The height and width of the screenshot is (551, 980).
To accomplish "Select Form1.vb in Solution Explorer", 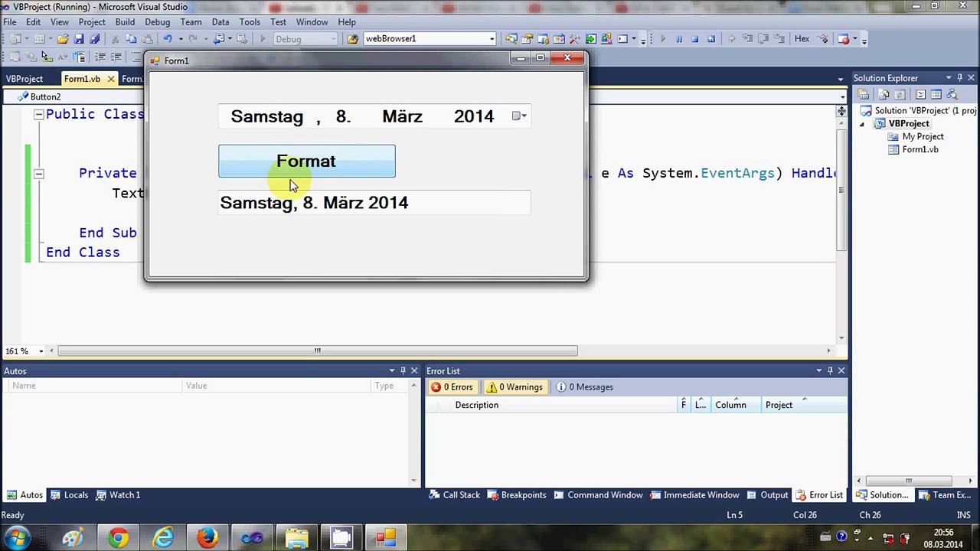I will coord(920,150).
